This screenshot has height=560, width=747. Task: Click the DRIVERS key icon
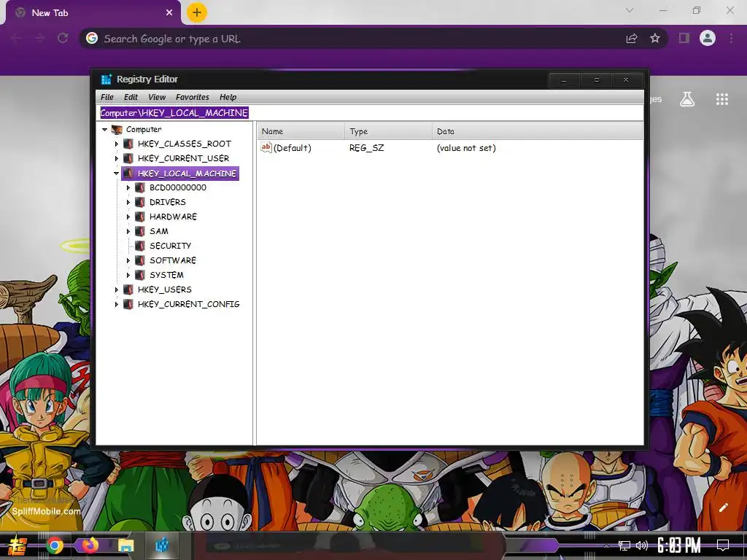[x=140, y=203]
